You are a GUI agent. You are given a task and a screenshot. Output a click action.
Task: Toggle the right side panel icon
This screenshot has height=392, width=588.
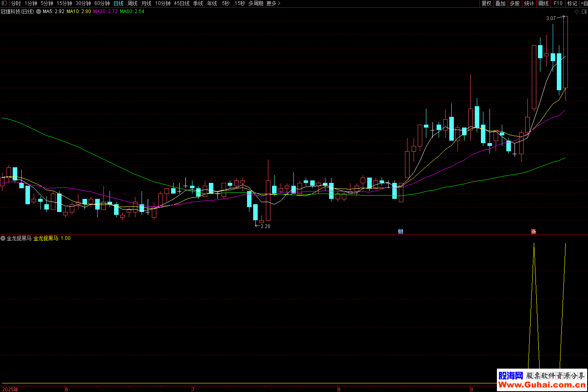click(x=584, y=12)
